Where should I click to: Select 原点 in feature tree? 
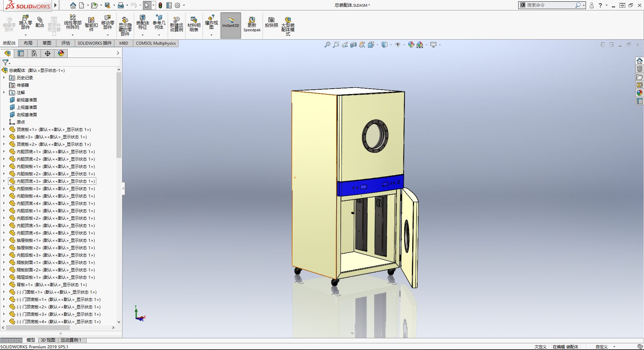pos(21,122)
